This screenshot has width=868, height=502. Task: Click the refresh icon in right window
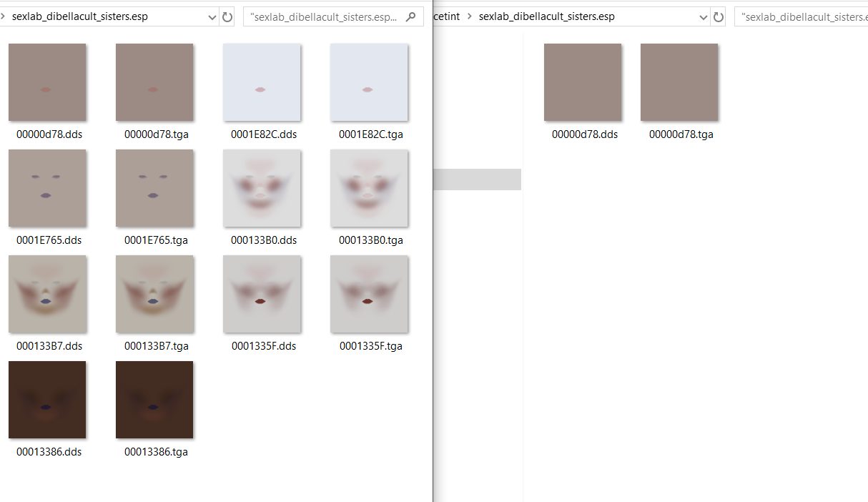[x=719, y=16]
